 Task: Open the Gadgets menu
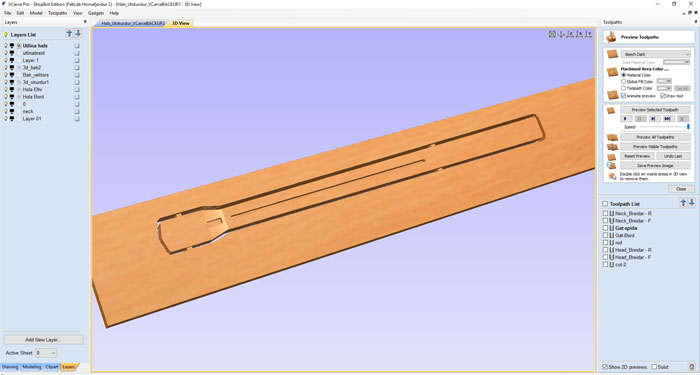96,13
